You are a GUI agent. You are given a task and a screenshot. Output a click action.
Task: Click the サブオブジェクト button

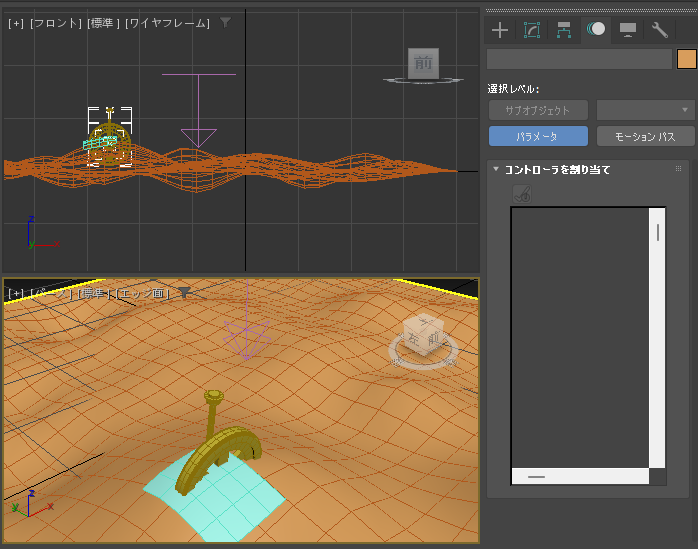click(538, 110)
